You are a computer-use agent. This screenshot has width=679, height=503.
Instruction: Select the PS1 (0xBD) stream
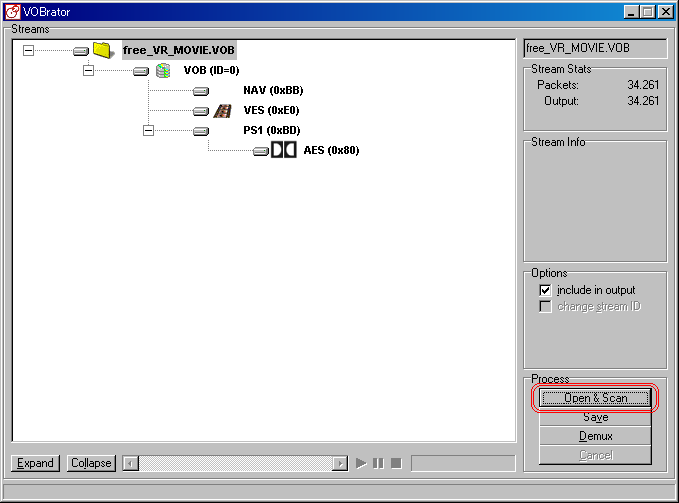(272, 130)
